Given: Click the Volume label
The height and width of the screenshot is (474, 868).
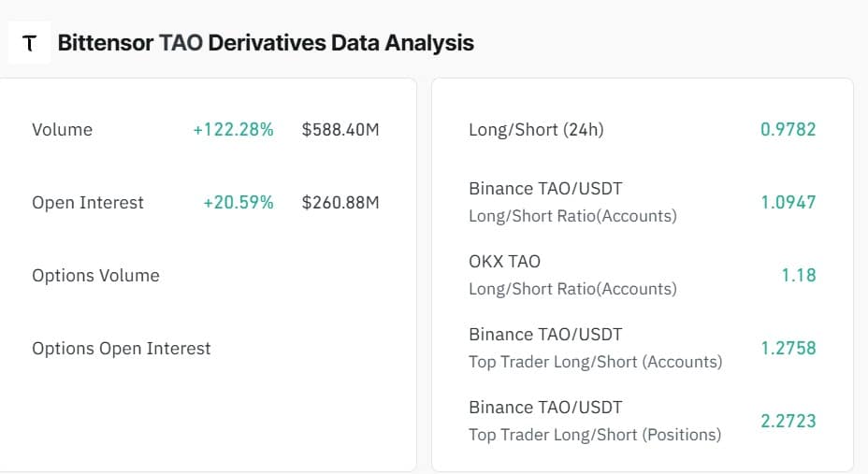Looking at the screenshot, I should pos(62,129).
